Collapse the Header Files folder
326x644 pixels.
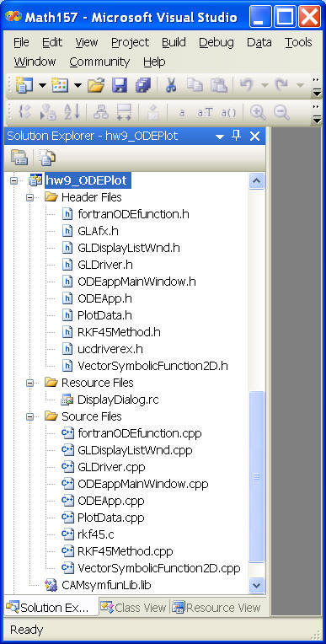coord(30,197)
